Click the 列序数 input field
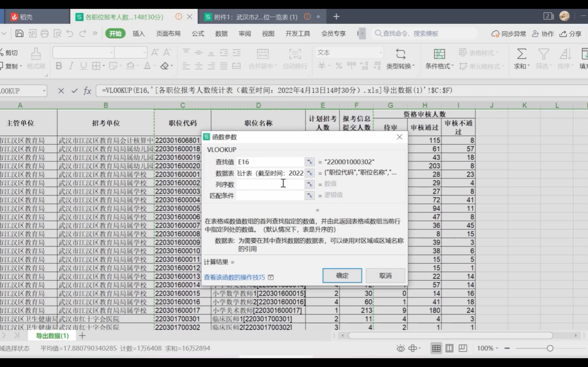 click(x=269, y=184)
